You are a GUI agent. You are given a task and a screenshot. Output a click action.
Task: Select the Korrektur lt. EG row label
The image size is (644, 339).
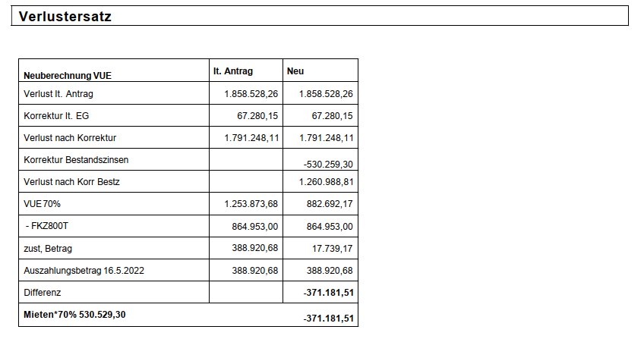[57, 116]
